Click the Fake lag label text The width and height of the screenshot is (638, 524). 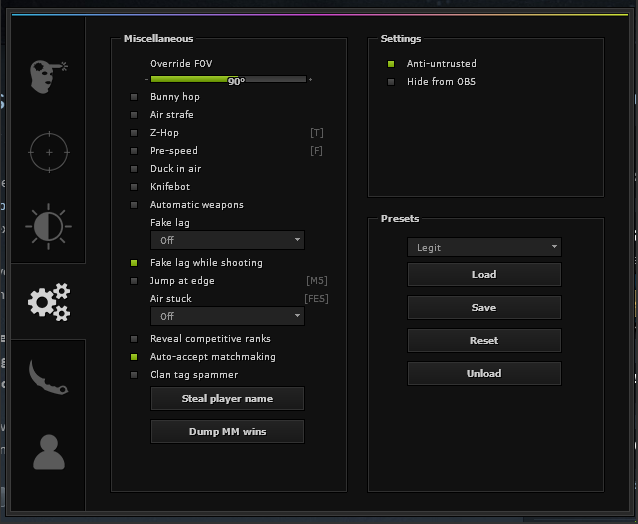[170, 223]
